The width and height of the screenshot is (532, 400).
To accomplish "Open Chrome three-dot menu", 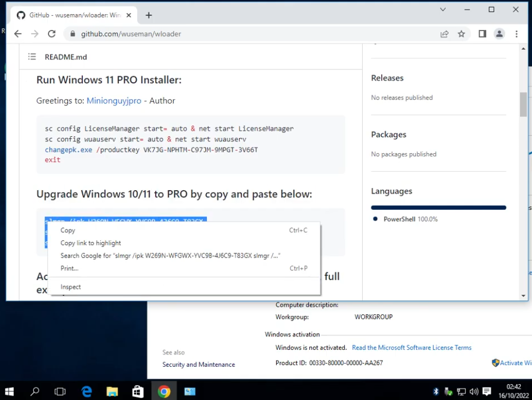I will click(516, 34).
